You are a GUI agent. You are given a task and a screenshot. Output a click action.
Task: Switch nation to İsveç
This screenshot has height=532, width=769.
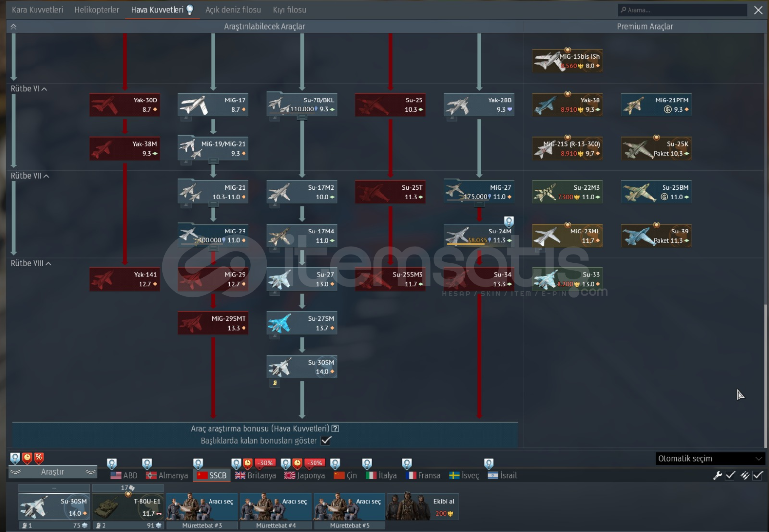coord(464,475)
